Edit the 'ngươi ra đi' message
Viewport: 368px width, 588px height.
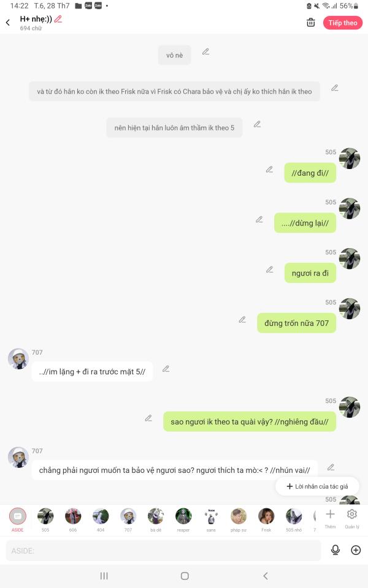pyautogui.click(x=269, y=269)
